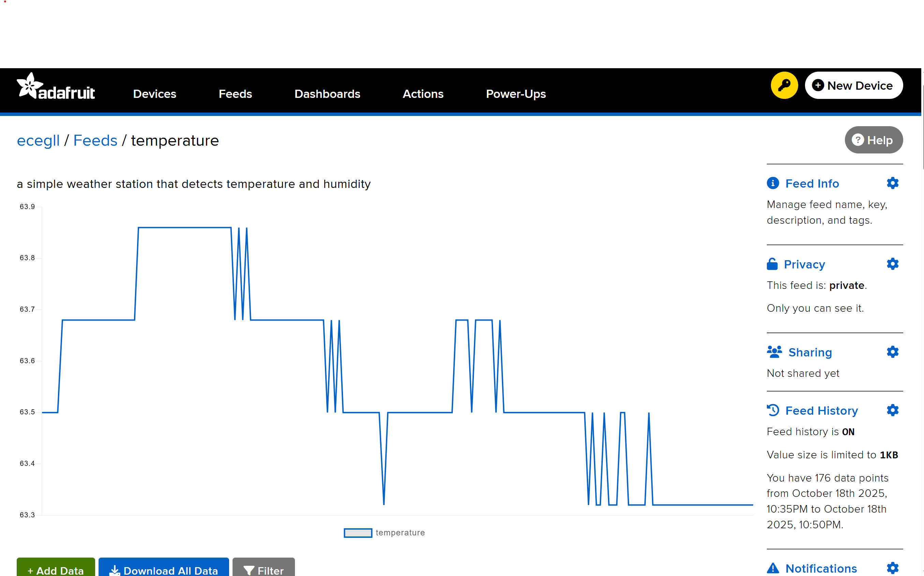This screenshot has width=924, height=576.
Task: Open Privacy settings gear icon
Action: pyautogui.click(x=892, y=264)
